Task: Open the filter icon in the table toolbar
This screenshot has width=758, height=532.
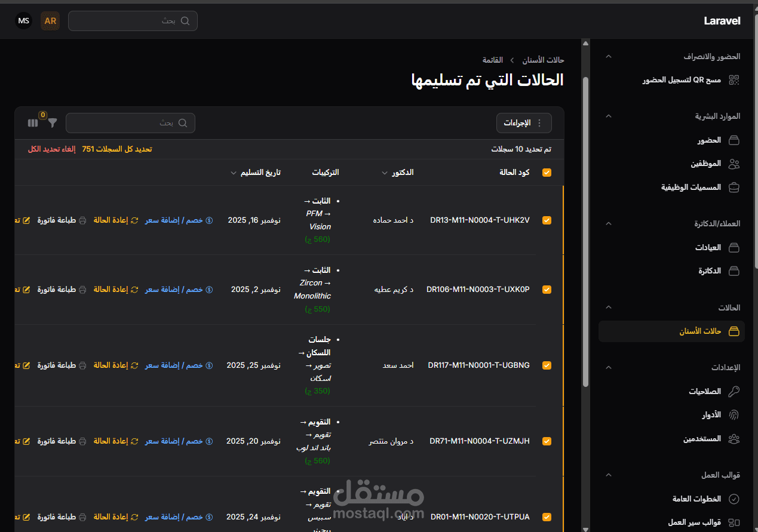Action: click(53, 123)
